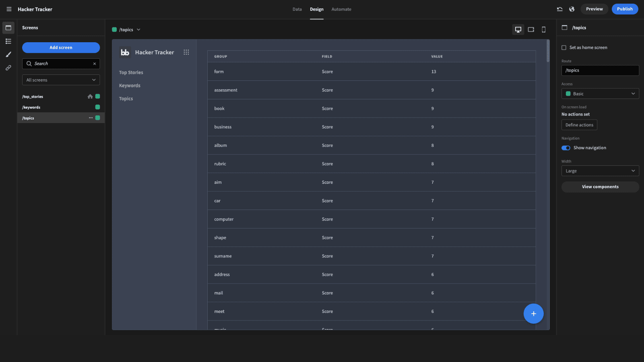Select the desktop preview device icon
Screen dimensions: 644x362
518,29
